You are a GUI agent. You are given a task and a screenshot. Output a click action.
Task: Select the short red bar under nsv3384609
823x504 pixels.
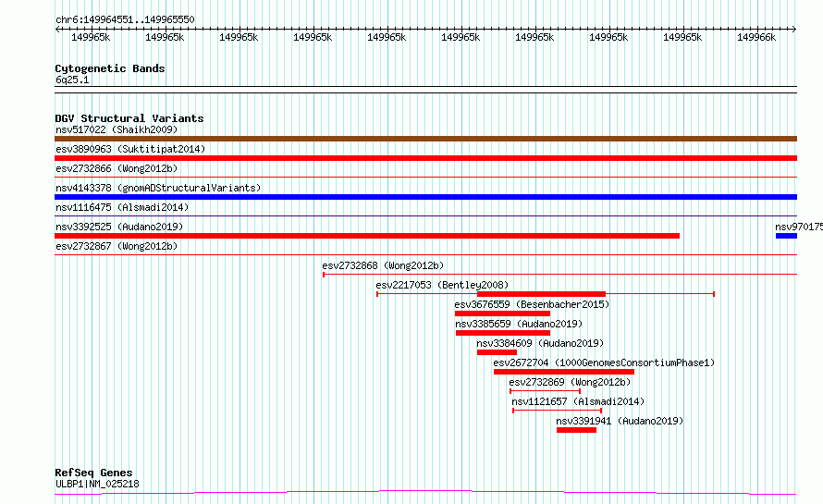497,352
